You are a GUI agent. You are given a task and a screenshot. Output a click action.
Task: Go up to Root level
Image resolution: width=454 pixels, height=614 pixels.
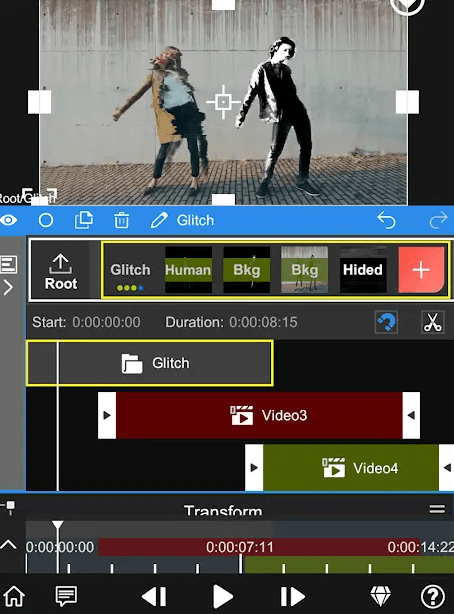click(x=61, y=271)
